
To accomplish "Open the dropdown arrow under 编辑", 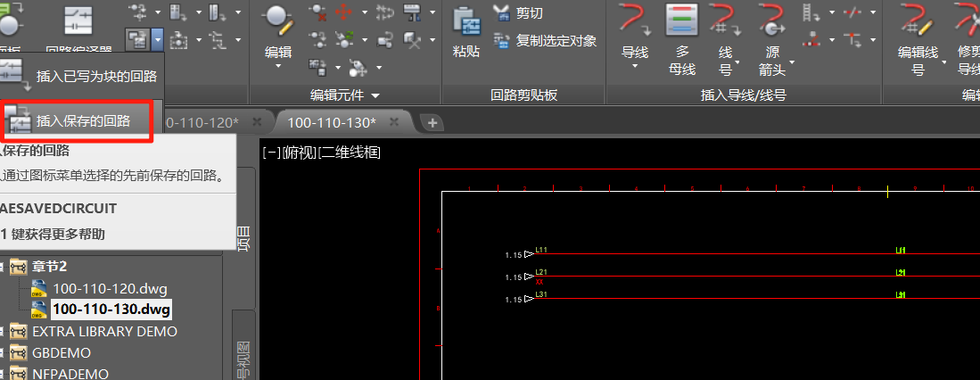I will 278,66.
